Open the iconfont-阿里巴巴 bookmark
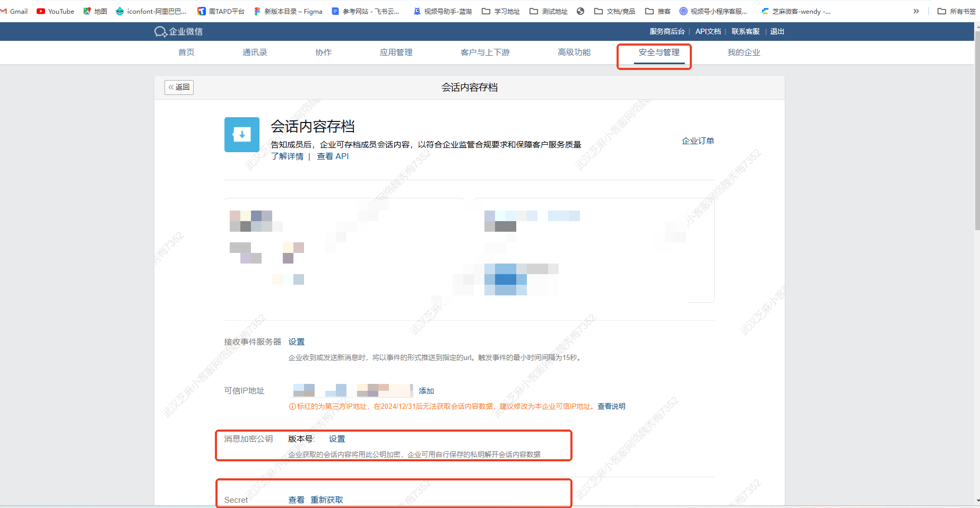 point(151,11)
